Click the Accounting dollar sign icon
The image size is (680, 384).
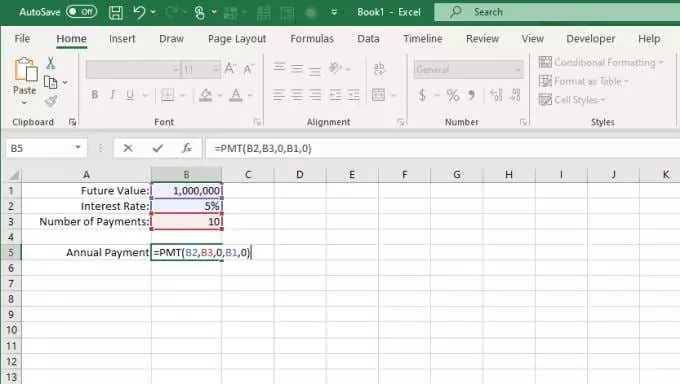(x=422, y=95)
